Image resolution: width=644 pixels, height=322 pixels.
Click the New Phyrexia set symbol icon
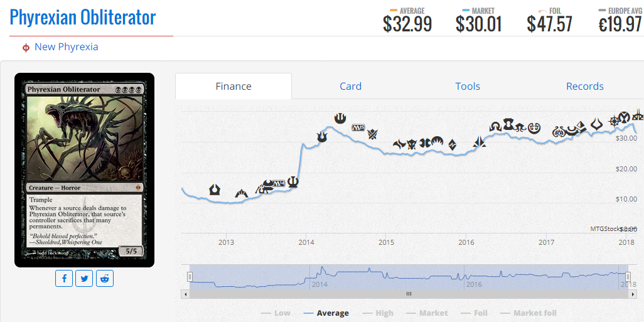(x=26, y=48)
